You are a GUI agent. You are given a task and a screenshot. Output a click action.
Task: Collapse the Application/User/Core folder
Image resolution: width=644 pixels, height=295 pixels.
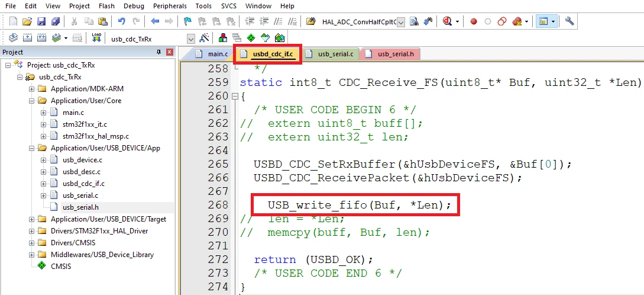(x=32, y=101)
